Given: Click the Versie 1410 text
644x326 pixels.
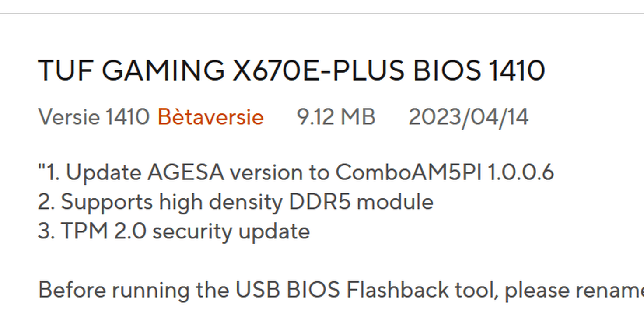Looking at the screenshot, I should tap(94, 117).
